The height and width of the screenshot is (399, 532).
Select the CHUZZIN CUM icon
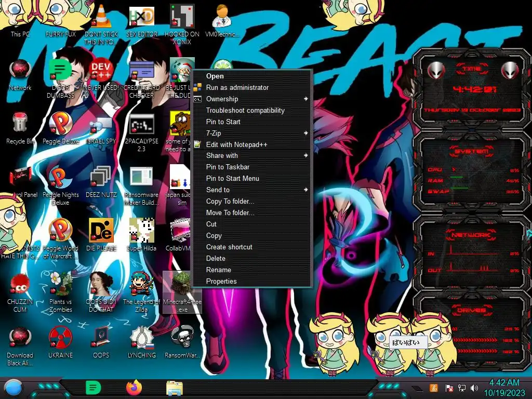click(x=20, y=292)
